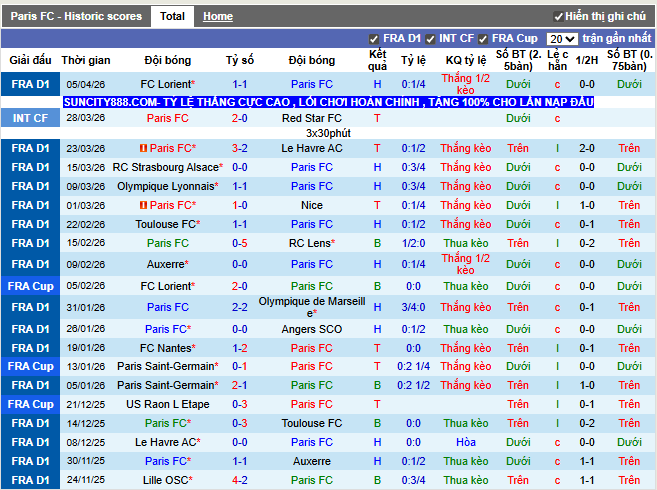Open the SUNCITY888.COM banner link
Viewport: 657px width, 490px height.
(328, 102)
